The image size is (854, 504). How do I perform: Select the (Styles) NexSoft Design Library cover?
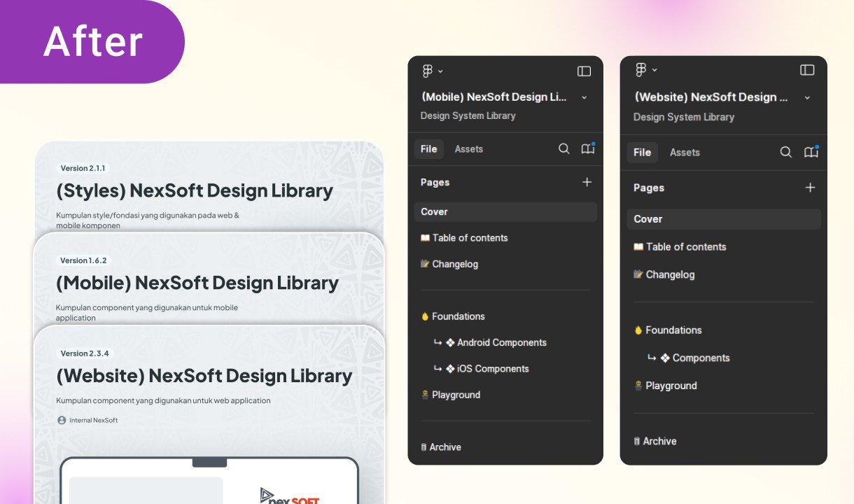(209, 188)
